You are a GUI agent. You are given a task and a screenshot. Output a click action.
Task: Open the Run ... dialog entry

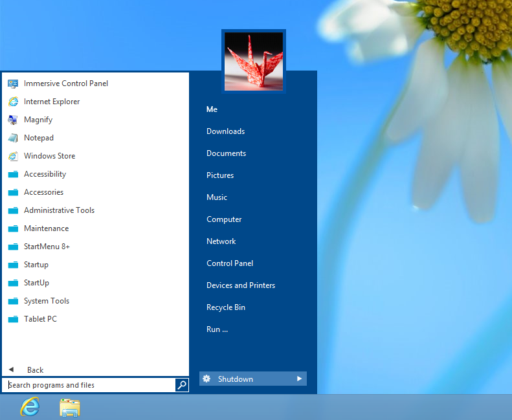tap(217, 329)
